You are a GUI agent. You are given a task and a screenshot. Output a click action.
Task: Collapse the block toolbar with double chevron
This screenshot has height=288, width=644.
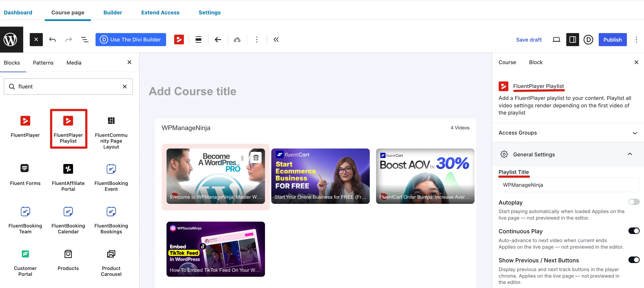tap(276, 40)
